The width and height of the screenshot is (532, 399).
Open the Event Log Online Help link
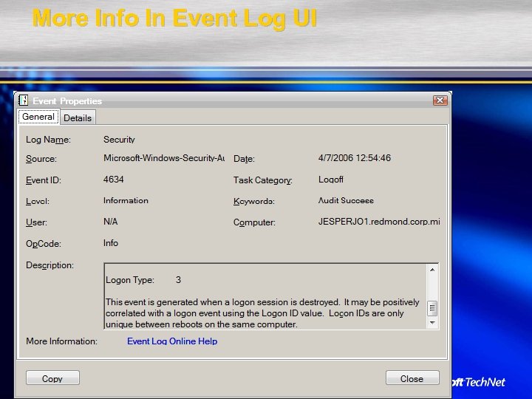(172, 341)
